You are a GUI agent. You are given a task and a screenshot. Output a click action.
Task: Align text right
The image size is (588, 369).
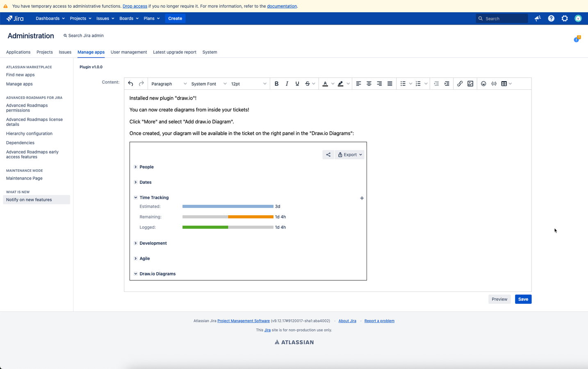pyautogui.click(x=379, y=84)
